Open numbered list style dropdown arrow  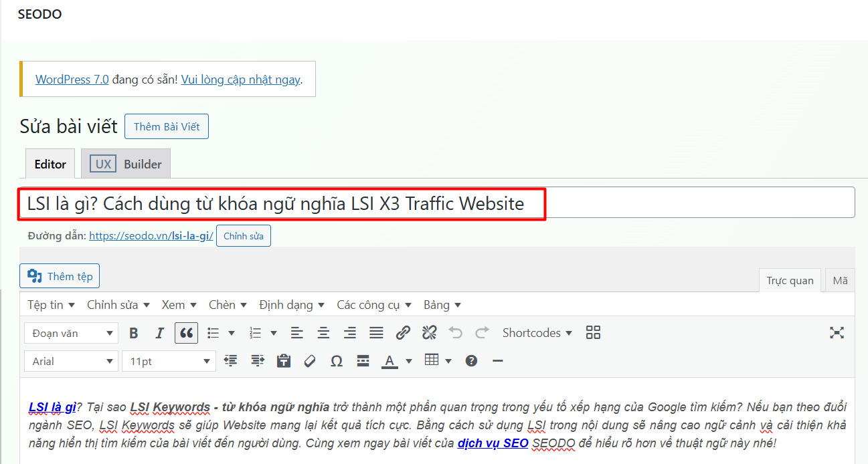(273, 333)
